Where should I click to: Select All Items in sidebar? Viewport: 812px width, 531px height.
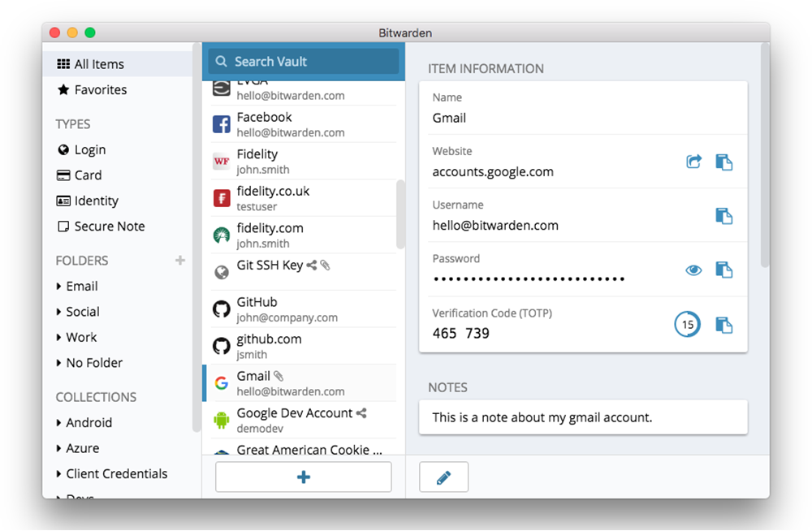click(118, 63)
